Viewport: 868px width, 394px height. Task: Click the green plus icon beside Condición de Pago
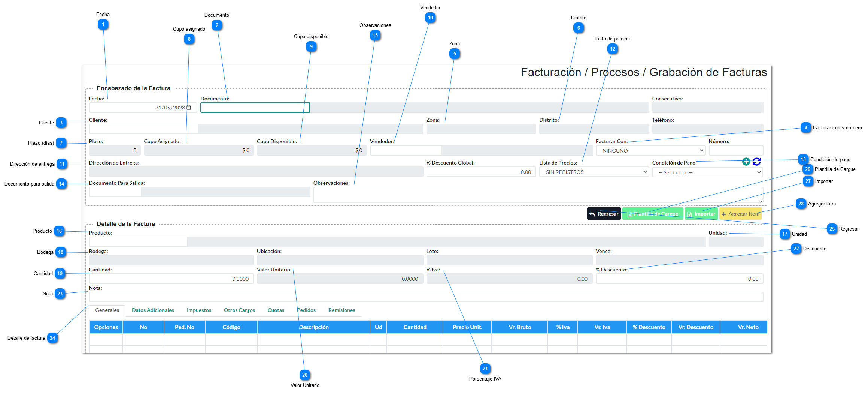point(746,162)
